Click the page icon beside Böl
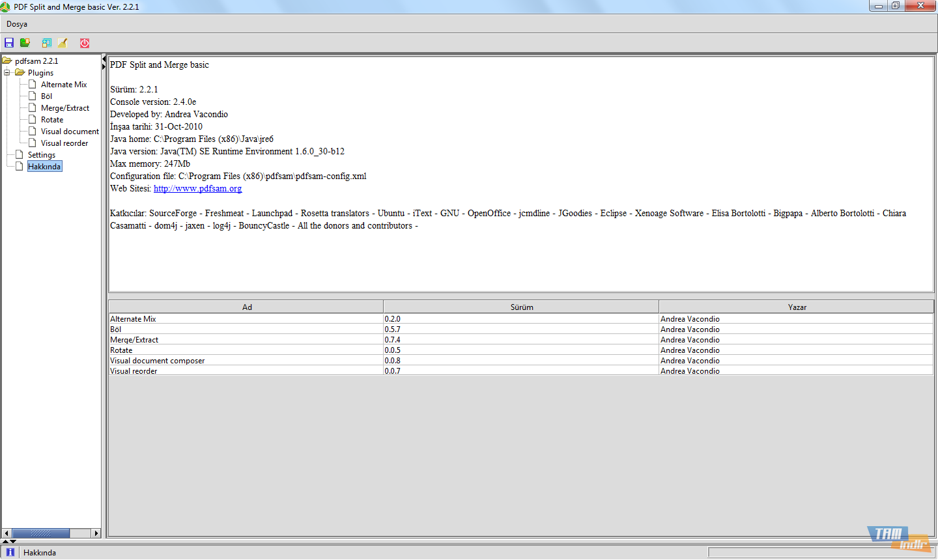The height and width of the screenshot is (560, 938). pos(33,96)
